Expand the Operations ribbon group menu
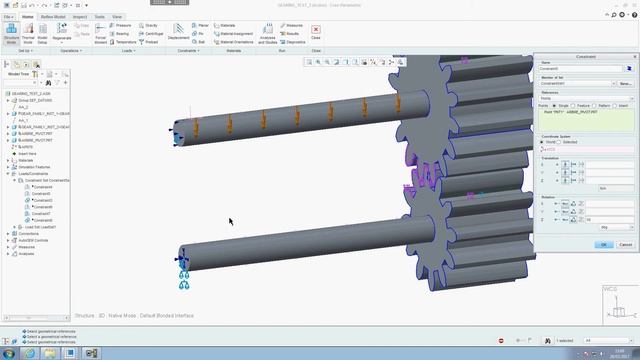This screenshot has width=640, height=360. [x=71, y=51]
